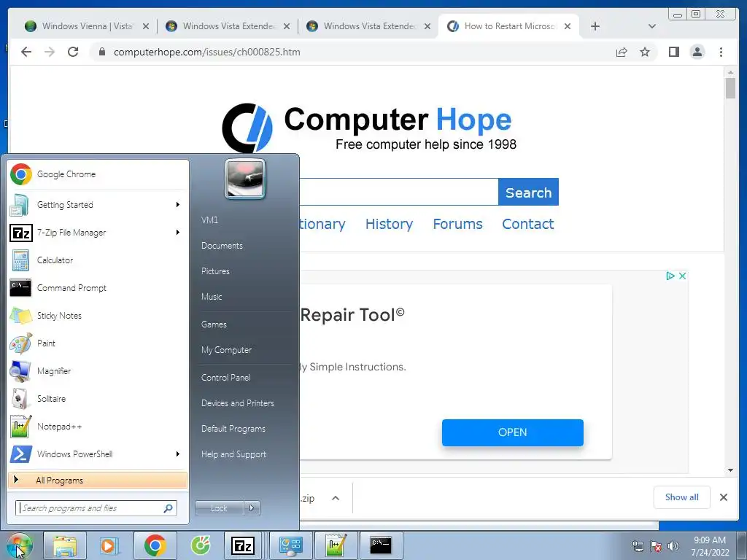The width and height of the screenshot is (747, 560).
Task: Expand download item options chevron
Action: pyautogui.click(x=336, y=498)
